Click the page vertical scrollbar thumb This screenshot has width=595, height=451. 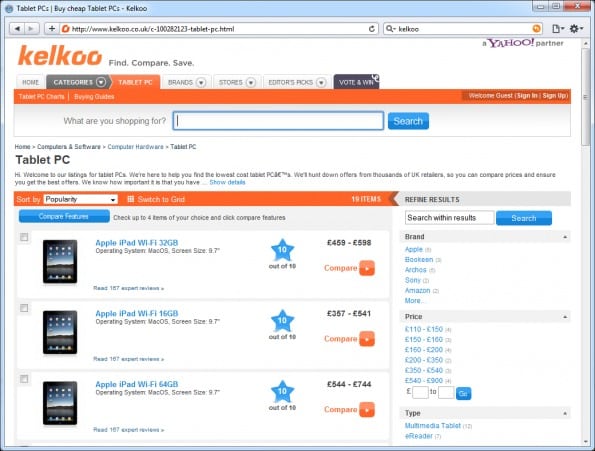[586, 96]
